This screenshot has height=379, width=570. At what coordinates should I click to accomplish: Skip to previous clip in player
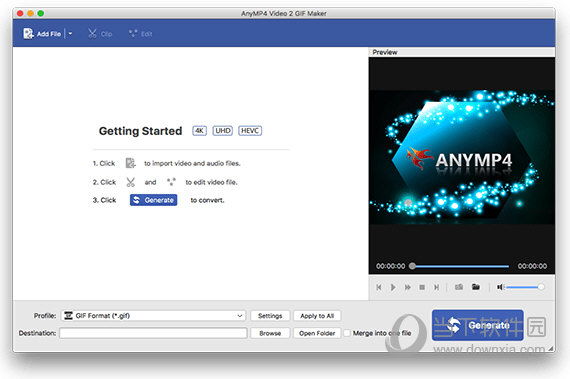click(379, 287)
